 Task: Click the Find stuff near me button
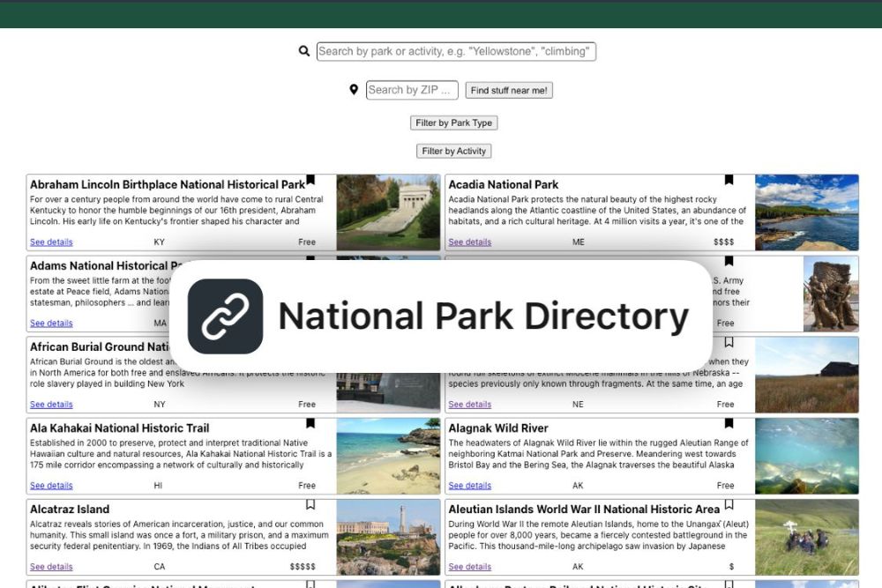point(509,90)
